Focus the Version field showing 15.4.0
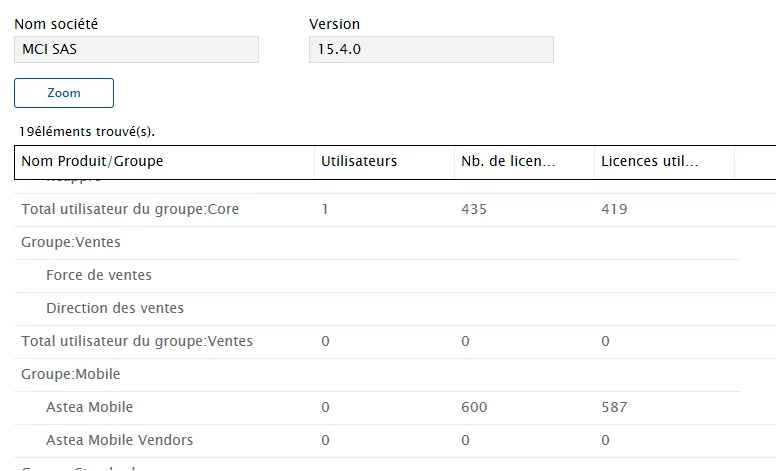The width and height of the screenshot is (776, 471). click(431, 49)
